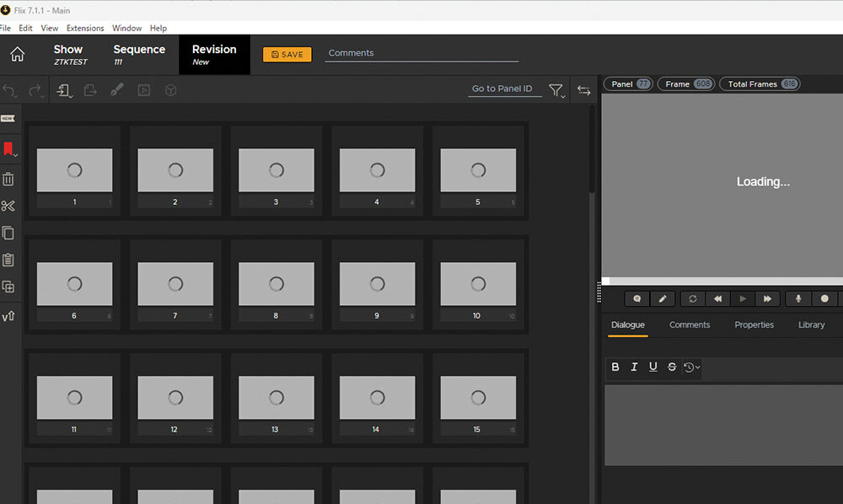Open the Help menu
Viewport: 843px width, 504px height.
tap(158, 28)
